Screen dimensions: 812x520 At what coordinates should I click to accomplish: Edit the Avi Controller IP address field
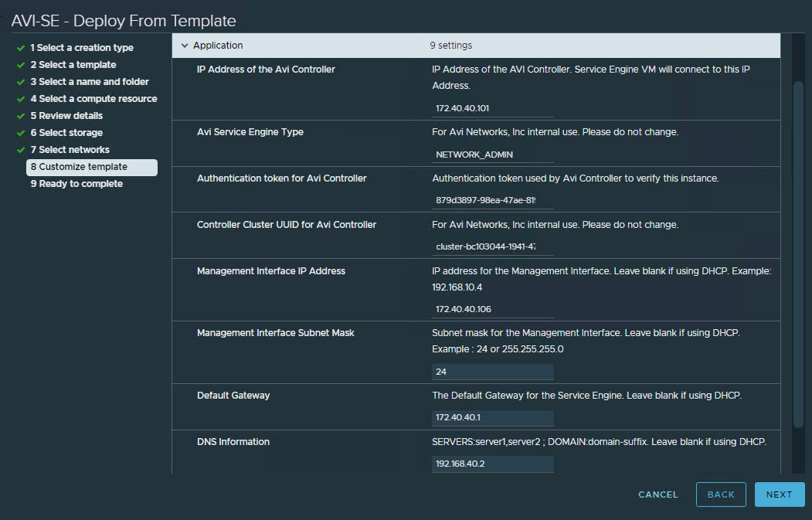(492, 108)
